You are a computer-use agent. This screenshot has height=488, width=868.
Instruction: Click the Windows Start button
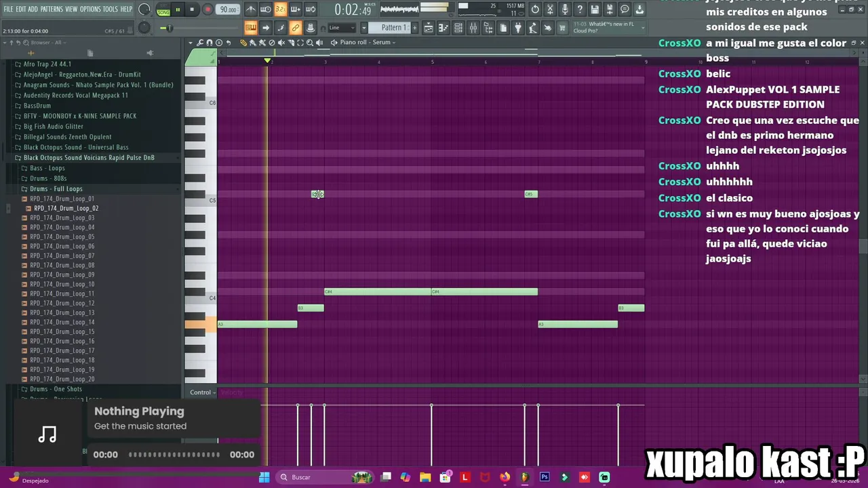click(x=264, y=477)
